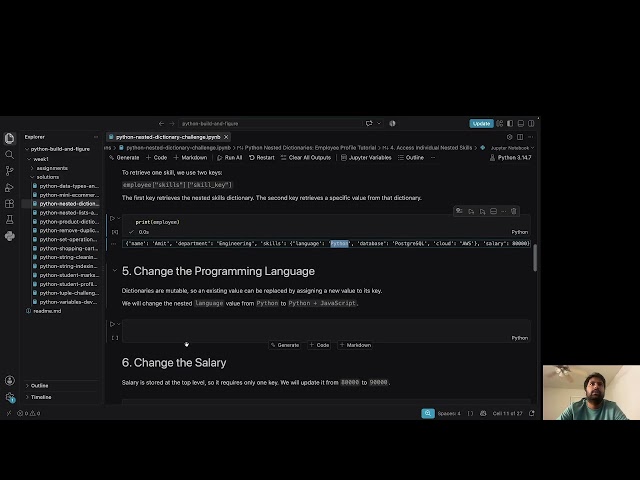The image size is (640, 480).
Task: Open notebook settings gear in editor title
Action: [509, 137]
